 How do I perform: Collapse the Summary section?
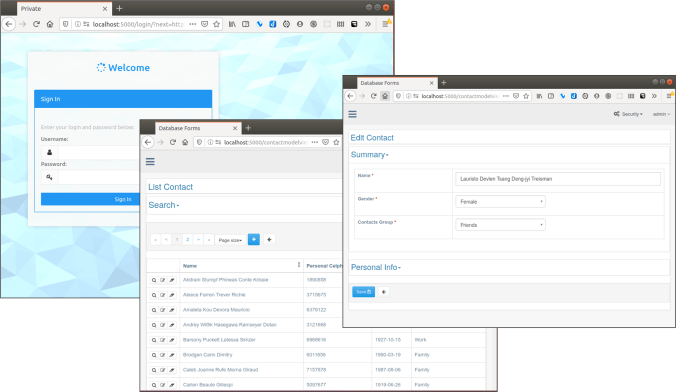pyautogui.click(x=369, y=154)
